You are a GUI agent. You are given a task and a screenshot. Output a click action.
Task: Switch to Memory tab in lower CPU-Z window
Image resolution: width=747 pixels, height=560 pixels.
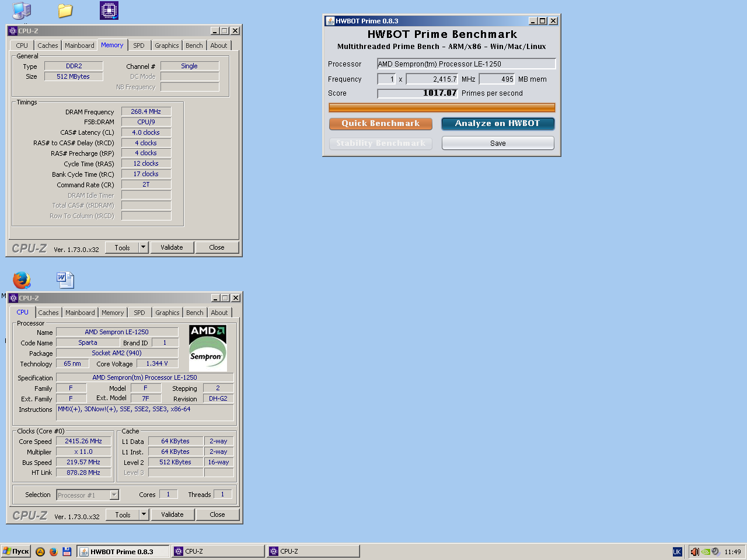(113, 313)
